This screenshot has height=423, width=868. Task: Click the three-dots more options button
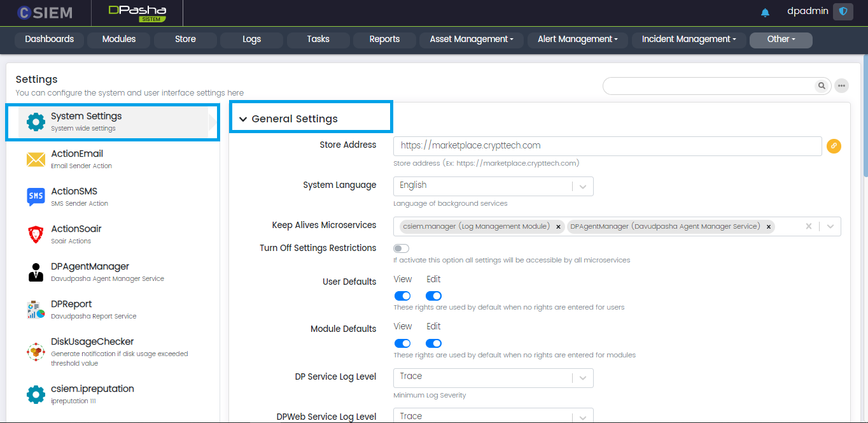[x=841, y=85]
